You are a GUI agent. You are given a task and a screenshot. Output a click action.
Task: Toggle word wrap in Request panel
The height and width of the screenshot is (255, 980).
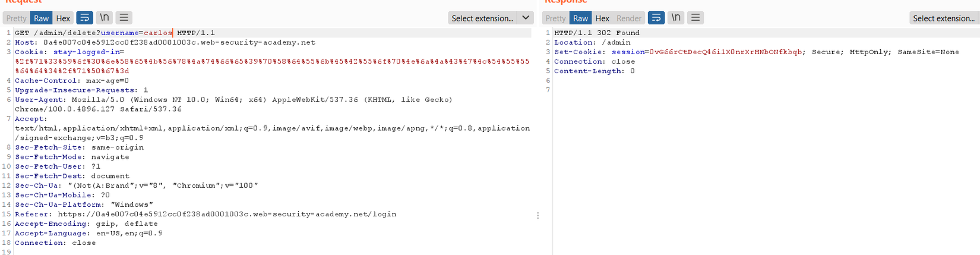(85, 18)
